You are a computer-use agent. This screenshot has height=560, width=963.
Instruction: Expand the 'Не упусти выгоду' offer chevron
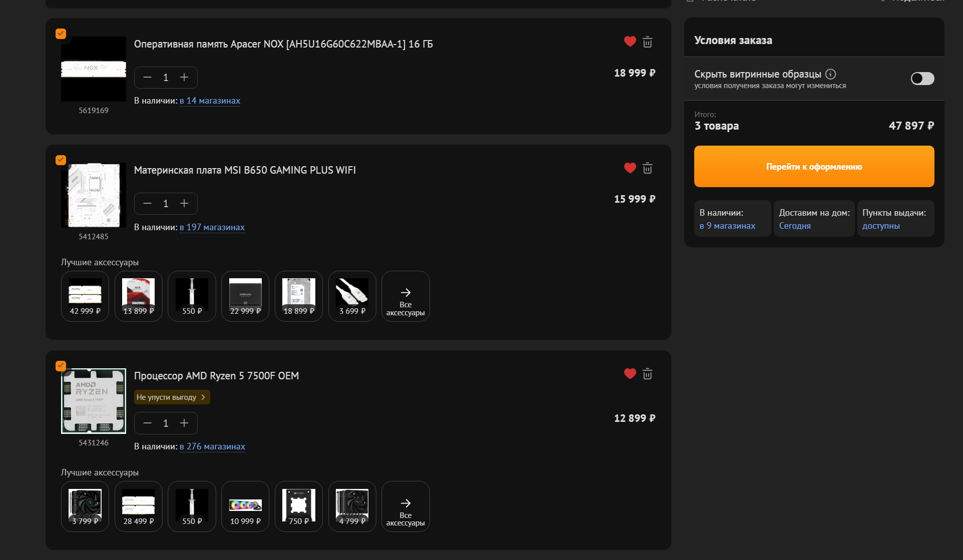pyautogui.click(x=203, y=397)
